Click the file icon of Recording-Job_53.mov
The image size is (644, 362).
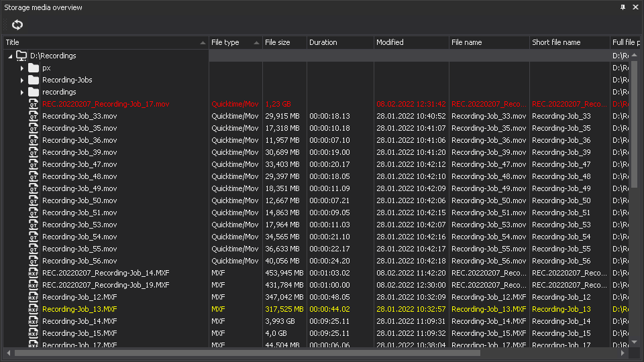tap(34, 225)
